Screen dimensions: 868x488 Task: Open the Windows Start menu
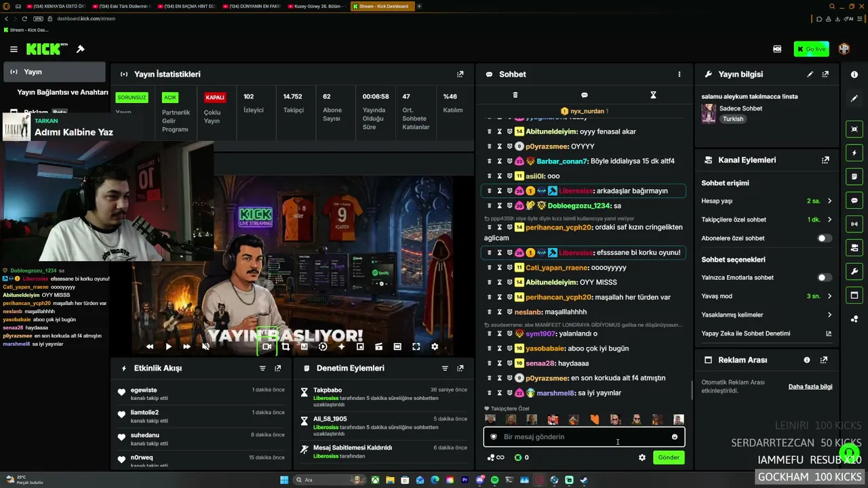click(284, 480)
